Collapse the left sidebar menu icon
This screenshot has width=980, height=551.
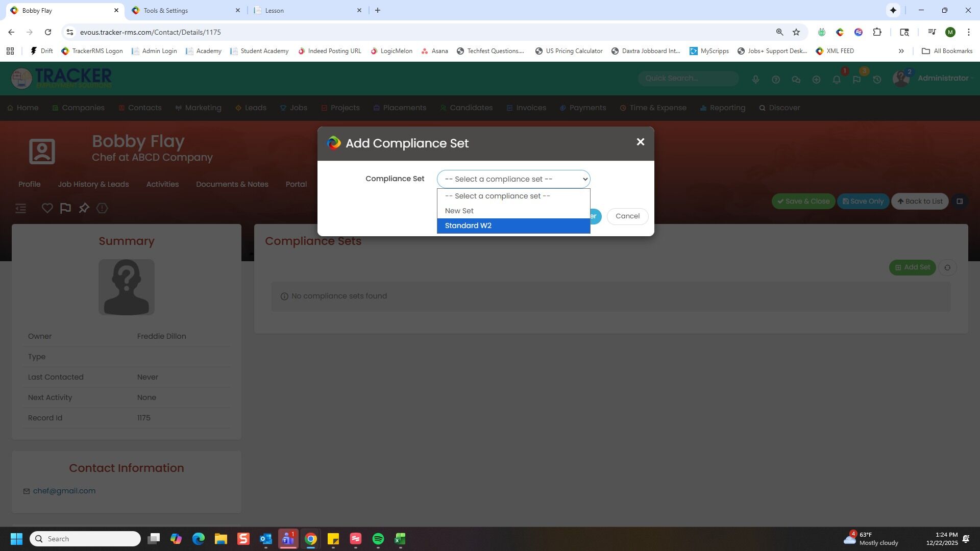pos(20,208)
